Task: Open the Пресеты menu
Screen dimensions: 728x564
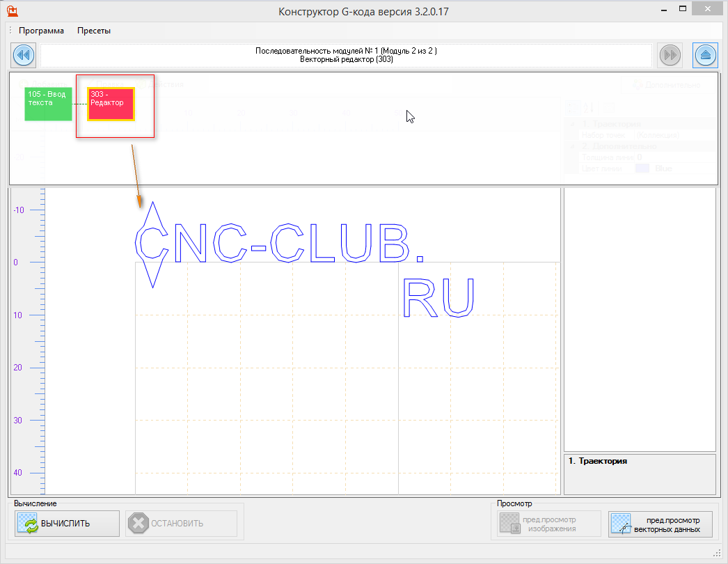Action: click(x=94, y=31)
